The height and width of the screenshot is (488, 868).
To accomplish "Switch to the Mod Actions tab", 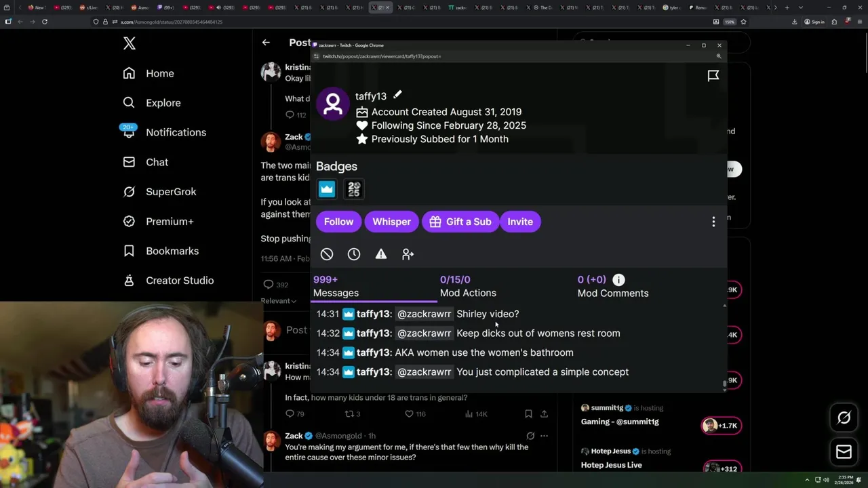I will [468, 286].
